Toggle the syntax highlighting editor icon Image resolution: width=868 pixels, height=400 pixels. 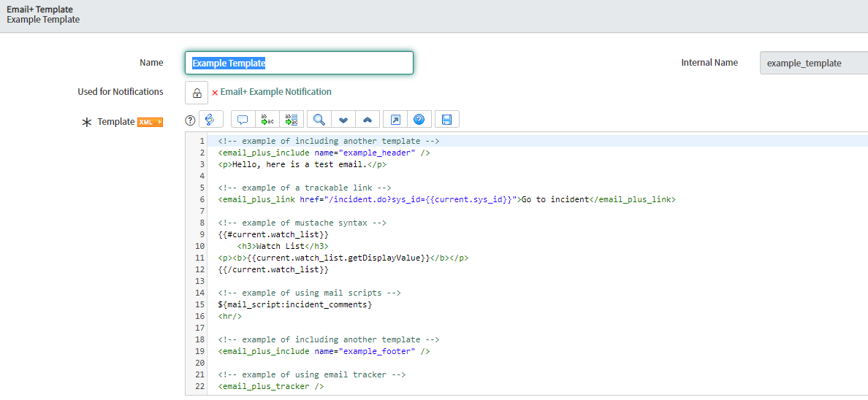tap(210, 120)
